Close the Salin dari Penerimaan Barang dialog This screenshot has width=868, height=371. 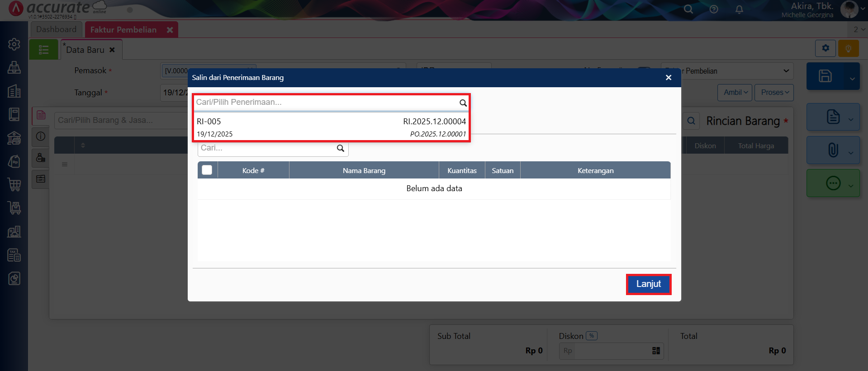click(x=668, y=78)
